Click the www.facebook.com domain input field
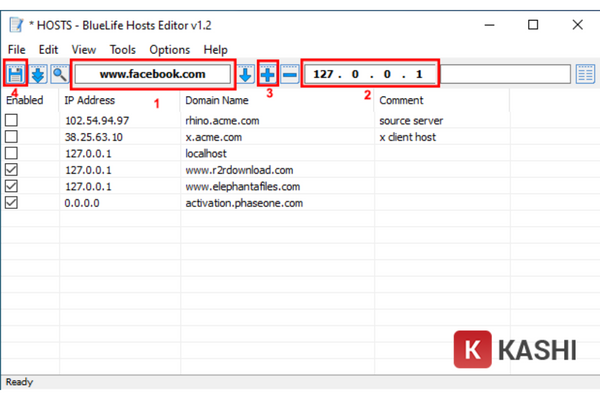The height and width of the screenshot is (400, 600). pyautogui.click(x=153, y=74)
